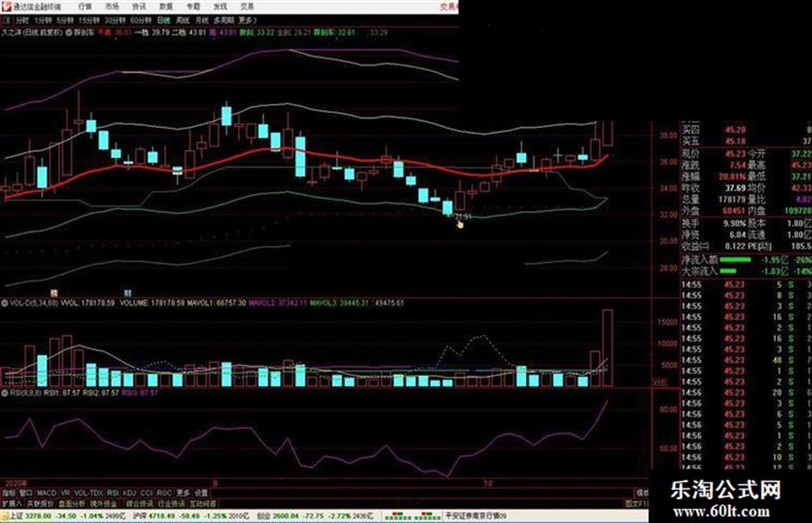
Task: Click the market breadth indicator icons in status bar
Action: point(414,516)
